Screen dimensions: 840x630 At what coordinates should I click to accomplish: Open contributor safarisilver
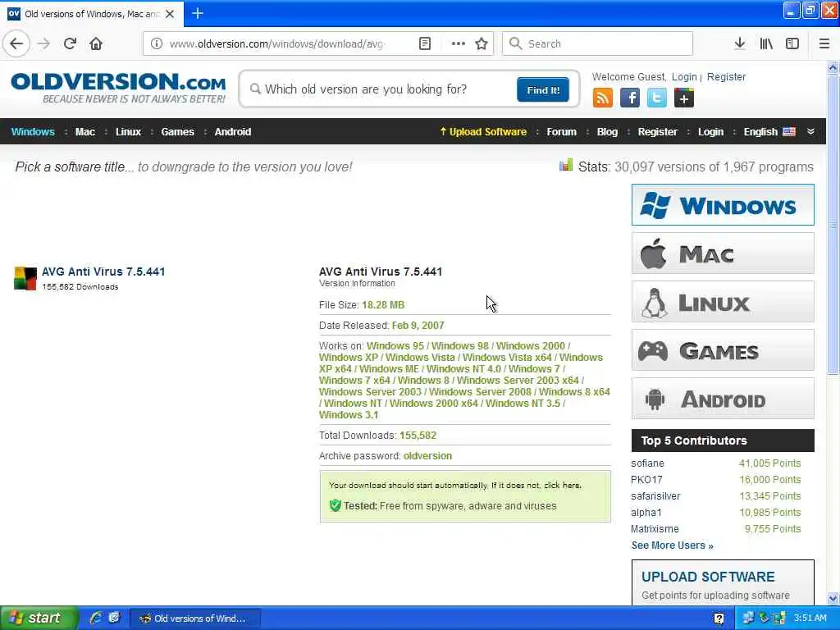pos(655,496)
